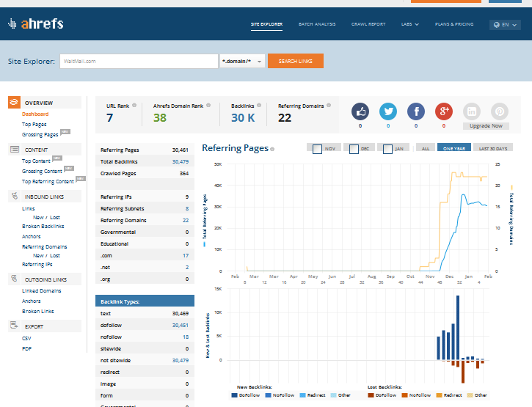Open Linked Domains link
Screen dimensions: 532x407
[42, 290]
